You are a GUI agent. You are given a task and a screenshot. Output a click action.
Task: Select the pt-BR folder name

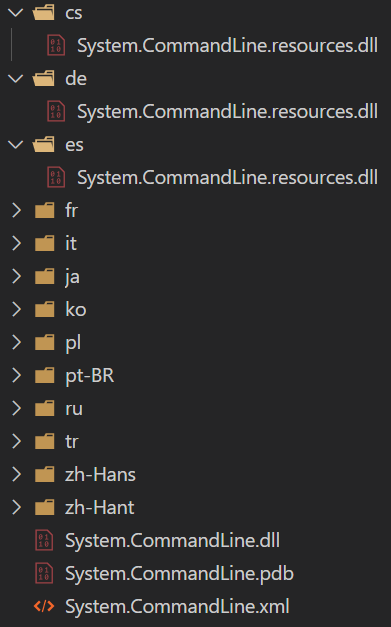coord(90,376)
